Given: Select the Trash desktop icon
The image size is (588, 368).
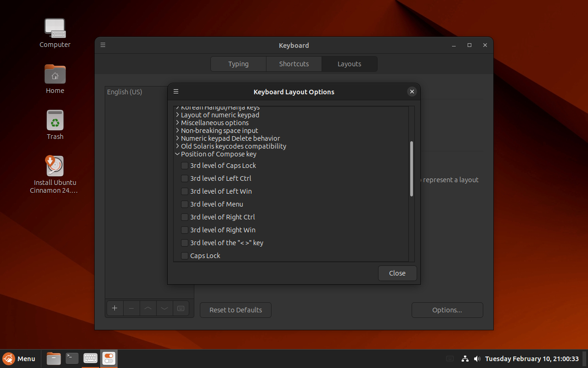Looking at the screenshot, I should [x=55, y=124].
